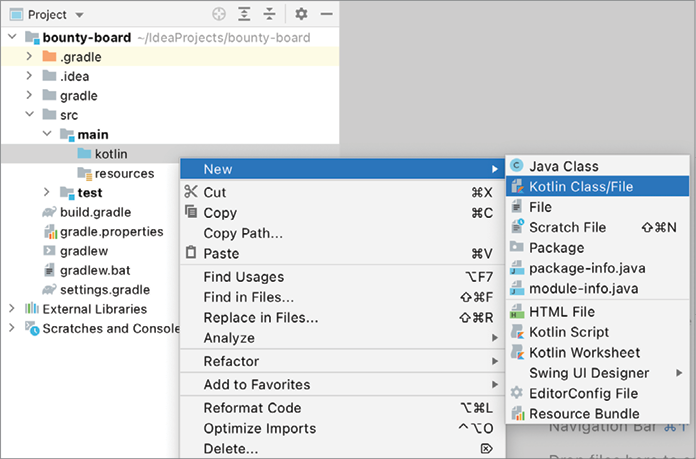Collapse the main source folder
Screen dimensions: 696x459
(x=46, y=134)
